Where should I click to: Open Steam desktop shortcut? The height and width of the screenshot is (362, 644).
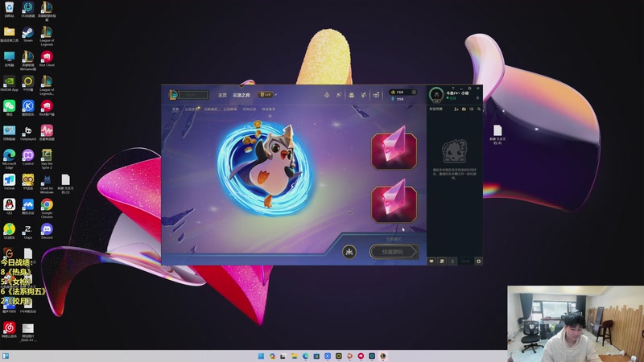28,34
